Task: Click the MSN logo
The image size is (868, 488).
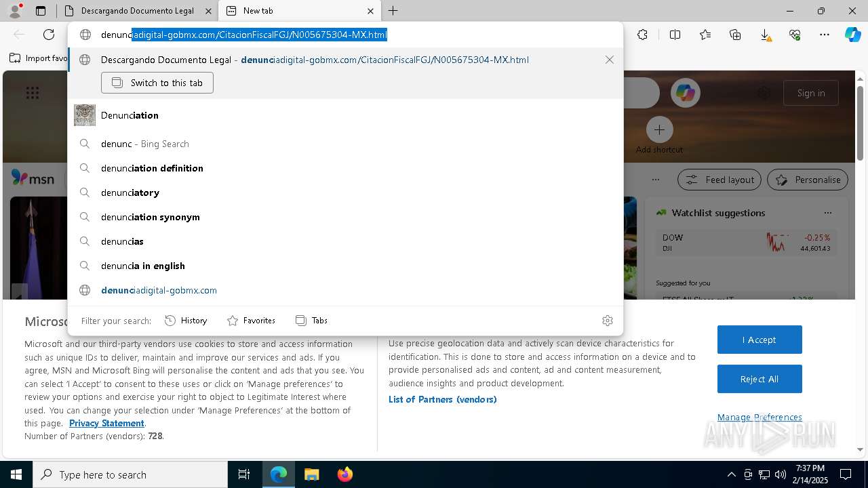Action: (33, 178)
